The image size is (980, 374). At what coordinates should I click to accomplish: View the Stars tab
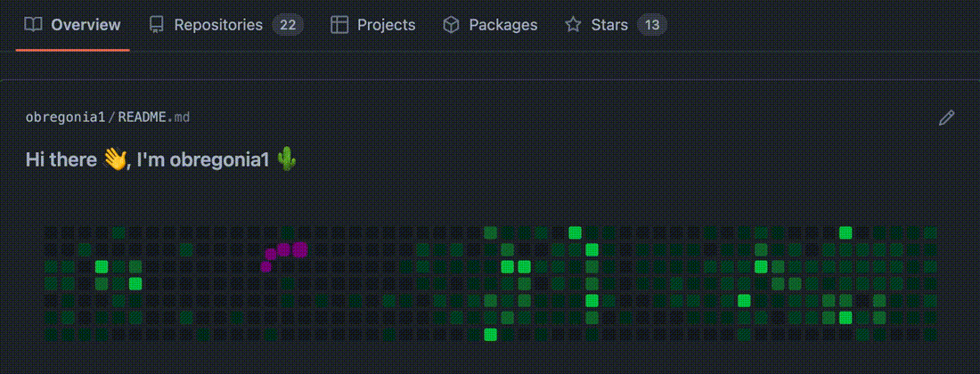coord(616,25)
